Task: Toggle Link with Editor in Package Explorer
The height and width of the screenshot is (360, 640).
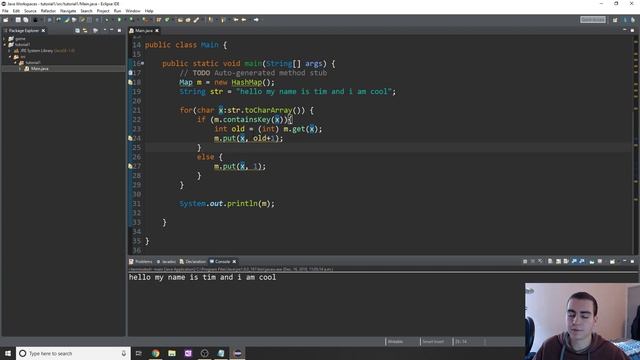Action: point(85,30)
